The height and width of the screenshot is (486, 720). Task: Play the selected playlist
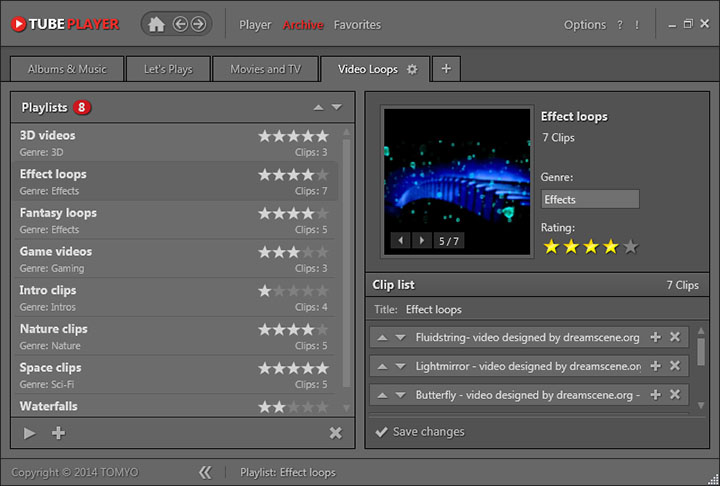pyautogui.click(x=30, y=433)
